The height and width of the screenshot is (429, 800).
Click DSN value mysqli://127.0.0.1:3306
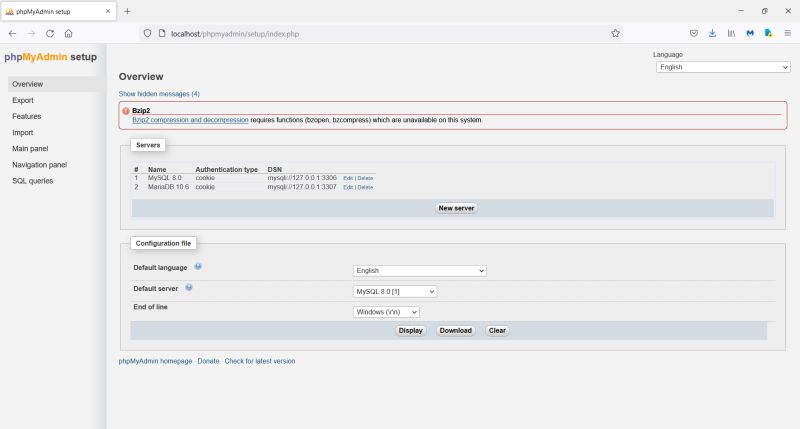click(x=302, y=178)
